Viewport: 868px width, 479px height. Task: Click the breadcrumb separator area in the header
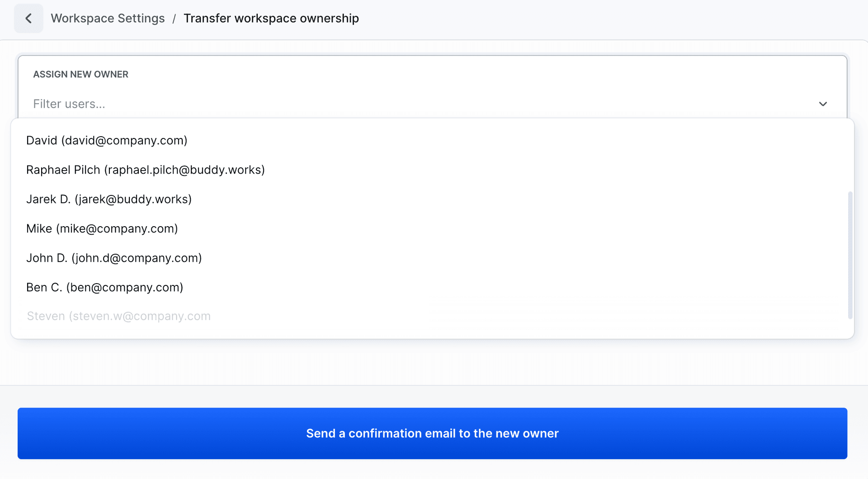(174, 18)
